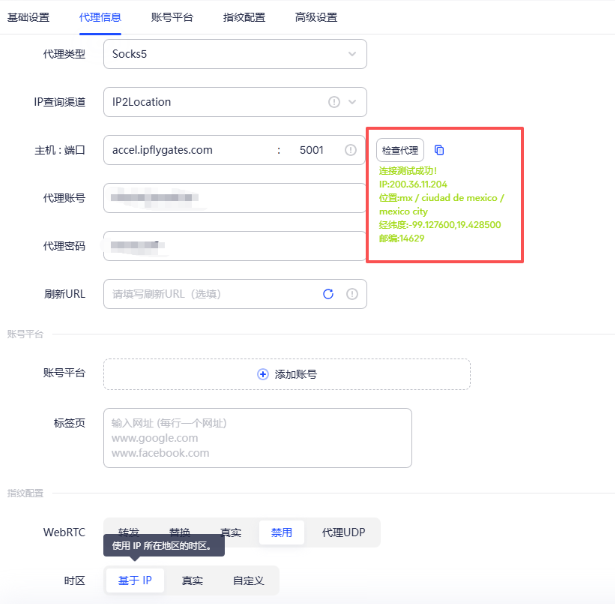
Task: Click the info icon in the refresh URL field
Action: [x=352, y=294]
